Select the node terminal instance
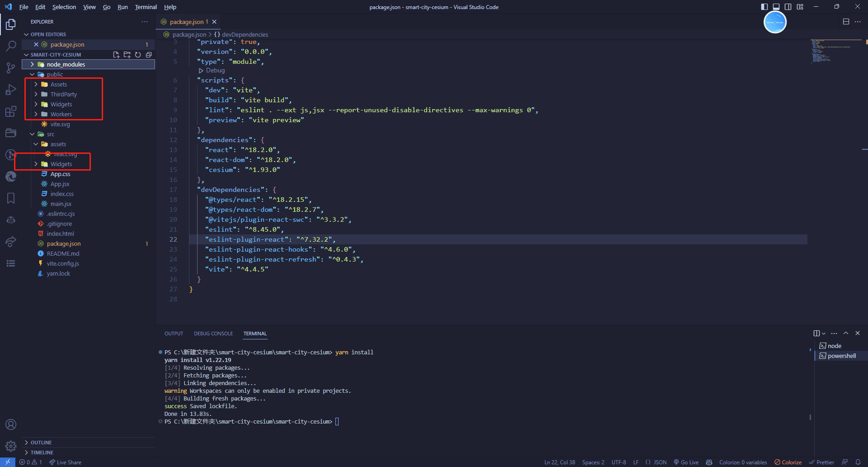 [841, 346]
